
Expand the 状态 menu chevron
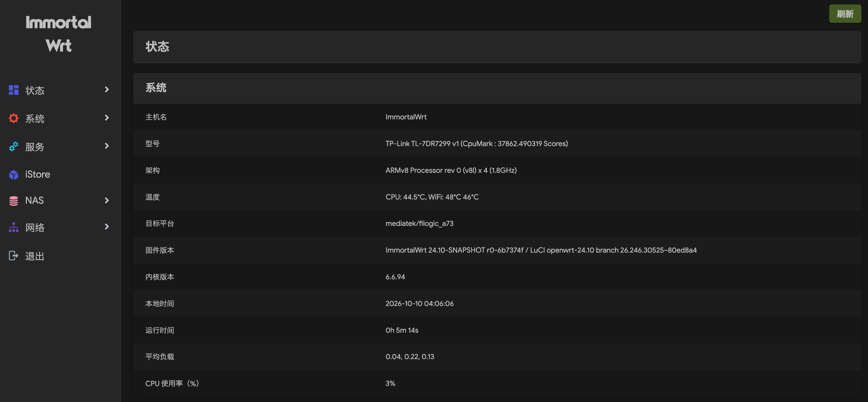(x=107, y=90)
